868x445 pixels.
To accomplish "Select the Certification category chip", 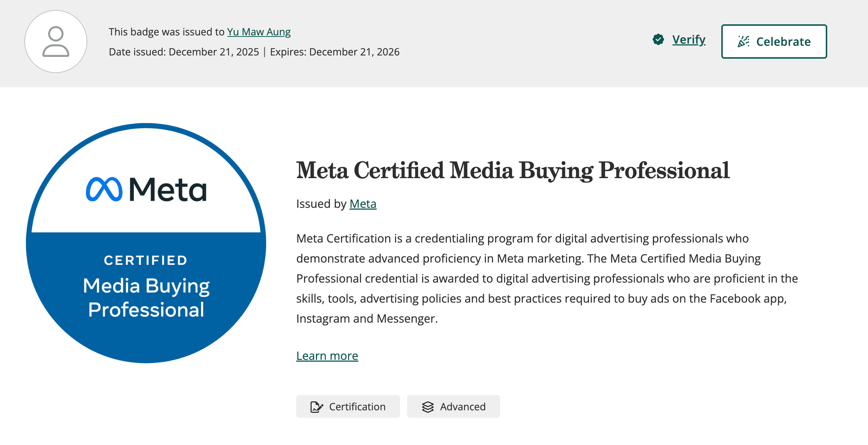I will click(x=348, y=407).
